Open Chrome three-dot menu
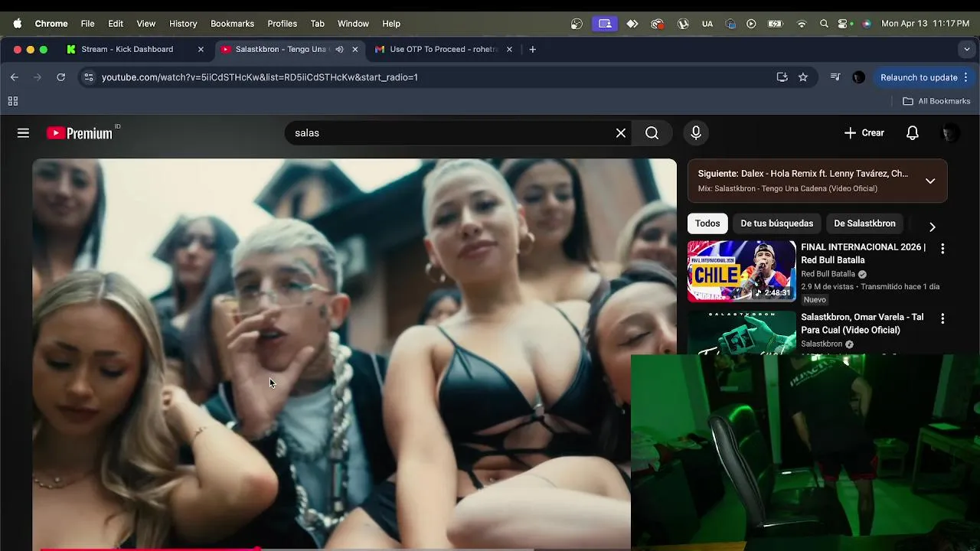Screen dimensions: 980x551 point(966,77)
